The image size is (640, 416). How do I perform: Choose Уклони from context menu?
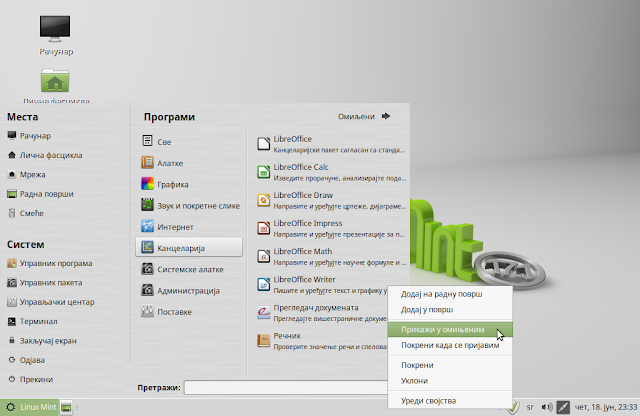pos(450,380)
